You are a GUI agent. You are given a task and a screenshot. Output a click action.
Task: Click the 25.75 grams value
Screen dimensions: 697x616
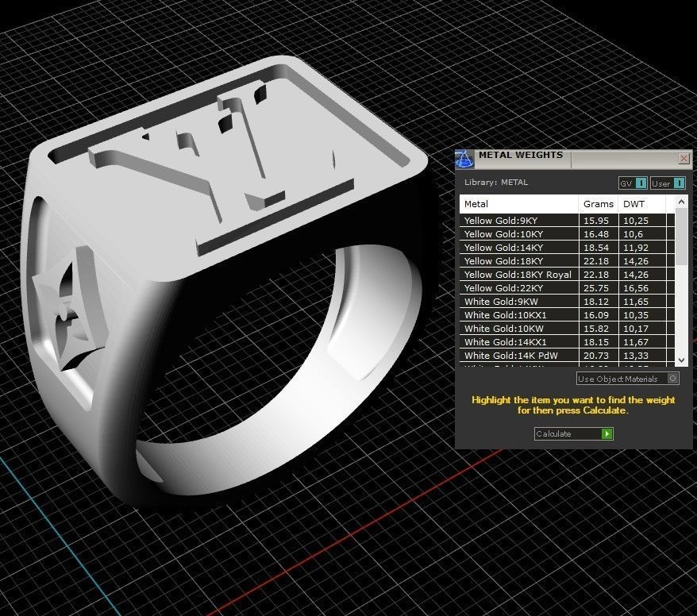point(595,288)
